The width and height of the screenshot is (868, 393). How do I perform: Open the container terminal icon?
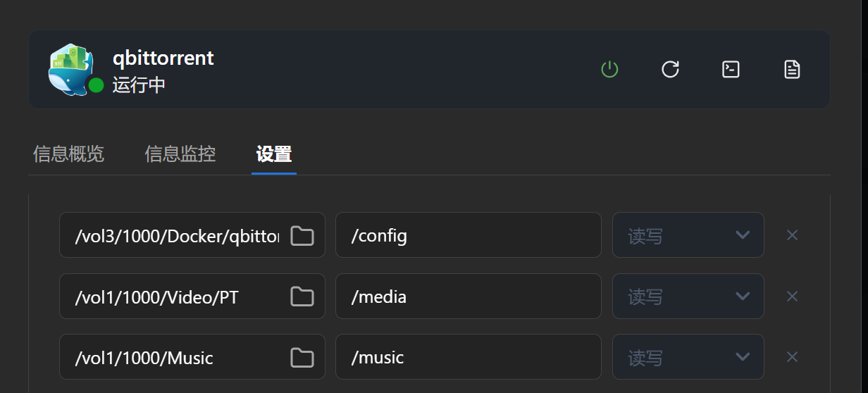pos(731,69)
